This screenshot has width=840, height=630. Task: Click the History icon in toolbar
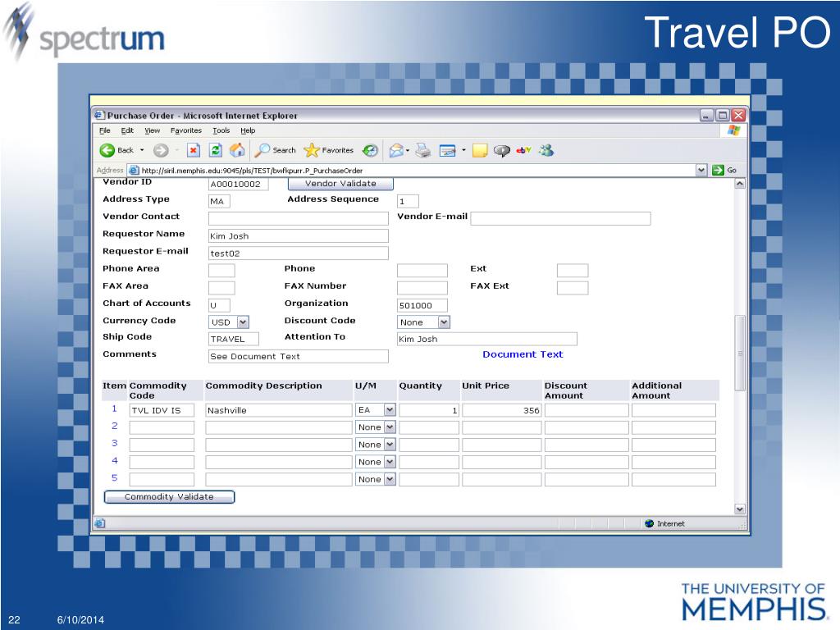(370, 151)
